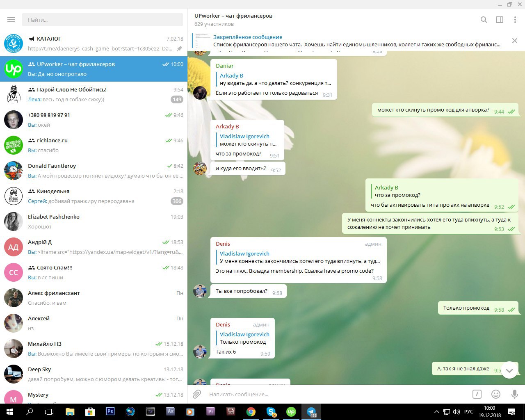Open the taskbar clock and calendar
525x420 pixels.
(489, 412)
